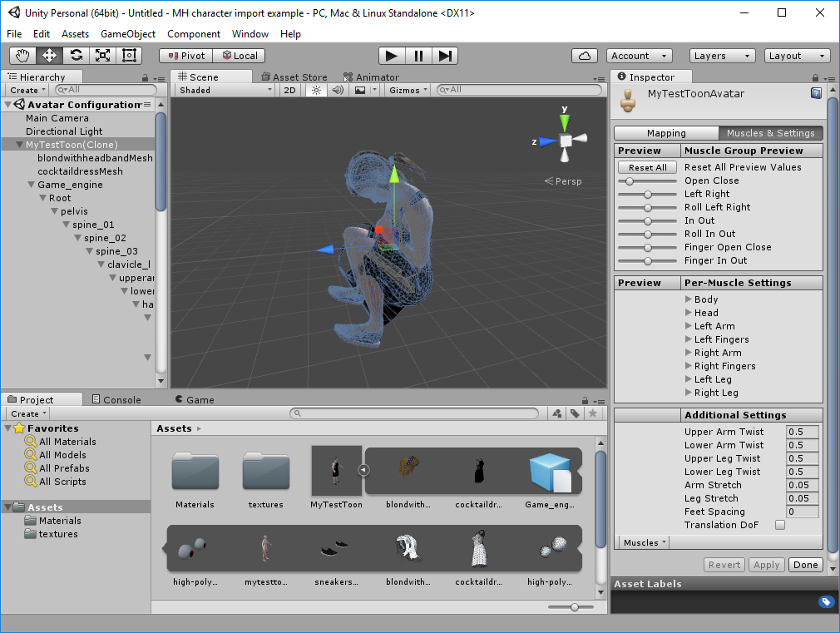Select the Materials folder thumbnail
The image size is (840, 633).
coord(195,471)
